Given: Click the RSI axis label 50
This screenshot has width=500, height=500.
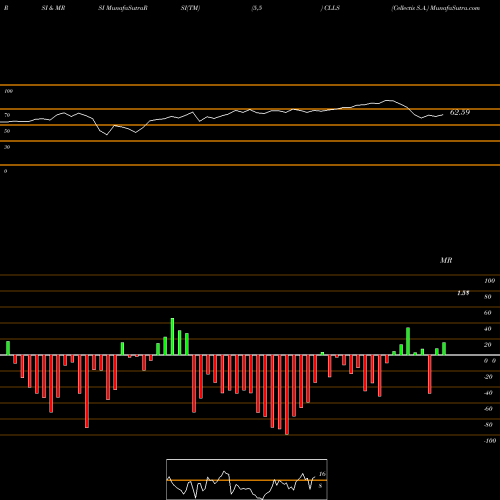Looking at the screenshot, I should [7, 131].
